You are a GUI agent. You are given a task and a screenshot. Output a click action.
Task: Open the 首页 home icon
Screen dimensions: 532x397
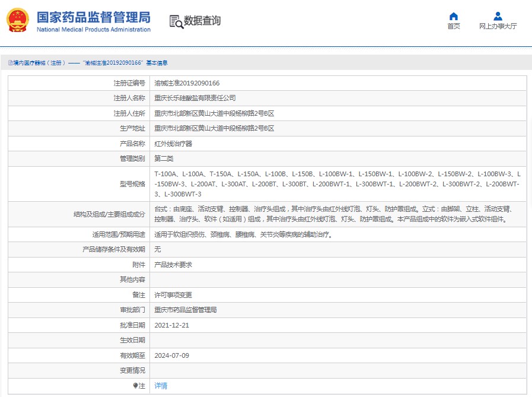tap(454, 16)
